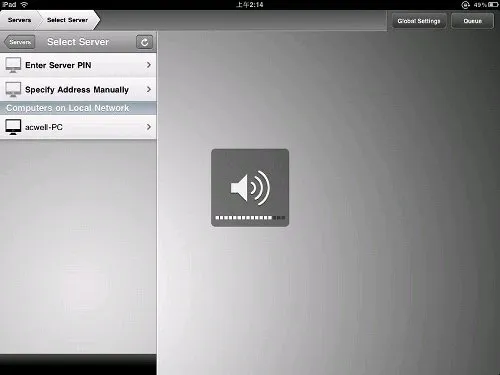Click the monitor icon next to Enter Server PIN
The height and width of the screenshot is (375, 500).
(x=13, y=65)
